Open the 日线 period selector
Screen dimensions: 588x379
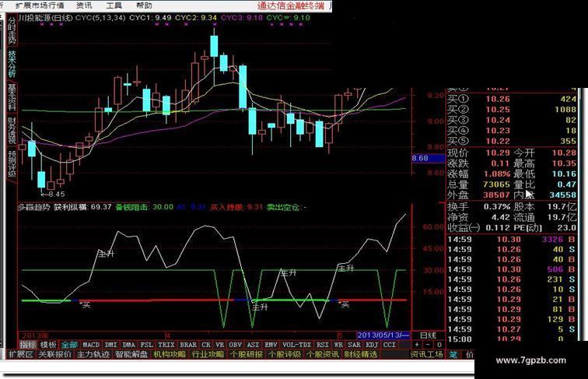tap(428, 335)
